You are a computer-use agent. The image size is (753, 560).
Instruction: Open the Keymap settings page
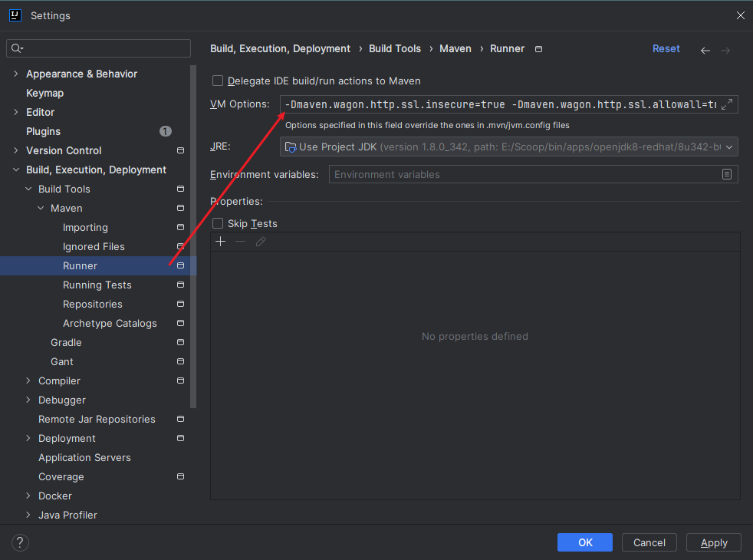44,93
